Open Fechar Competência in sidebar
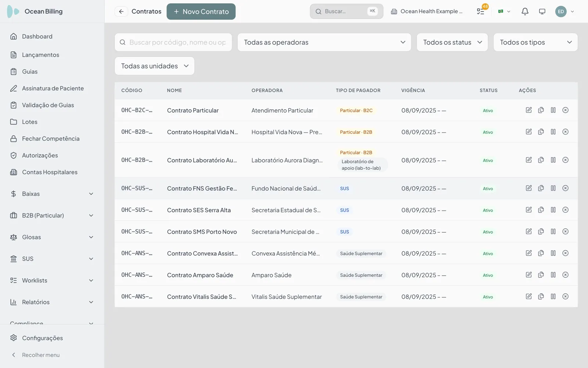The width and height of the screenshot is (588, 368). (52, 139)
